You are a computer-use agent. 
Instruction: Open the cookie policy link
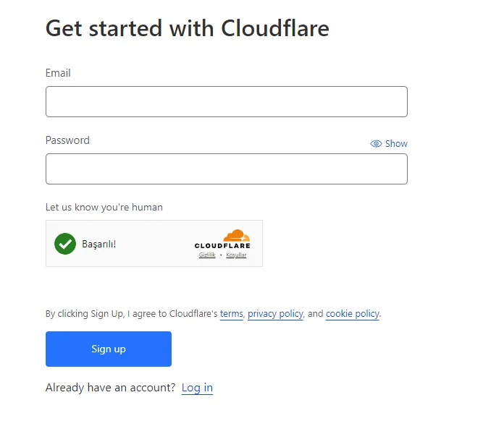tap(352, 314)
